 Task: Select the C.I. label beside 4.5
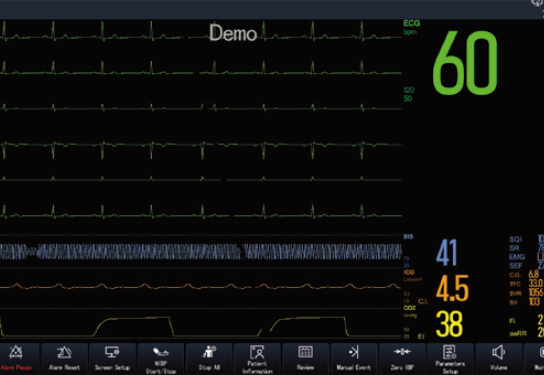(423, 301)
